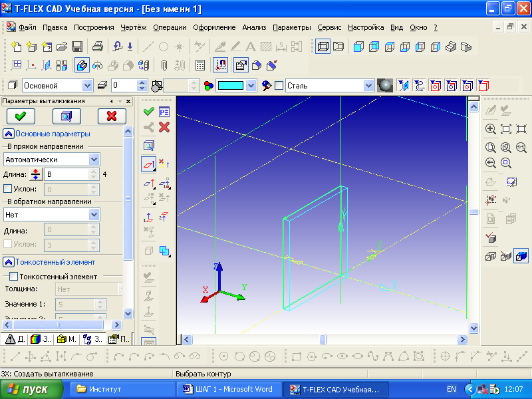The image size is (532, 399).
Task: Click the parameters panel horizontal scrollbar right arrow
Action: [116, 325]
